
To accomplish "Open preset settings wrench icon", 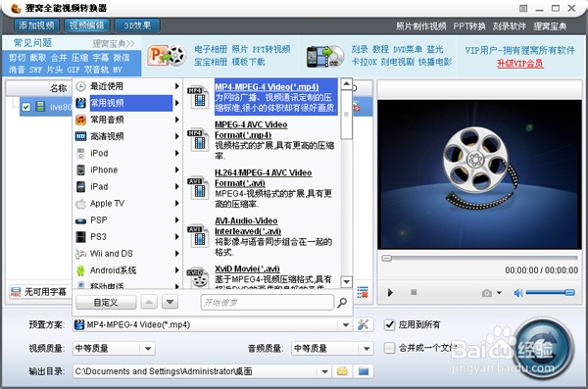I will (x=363, y=325).
